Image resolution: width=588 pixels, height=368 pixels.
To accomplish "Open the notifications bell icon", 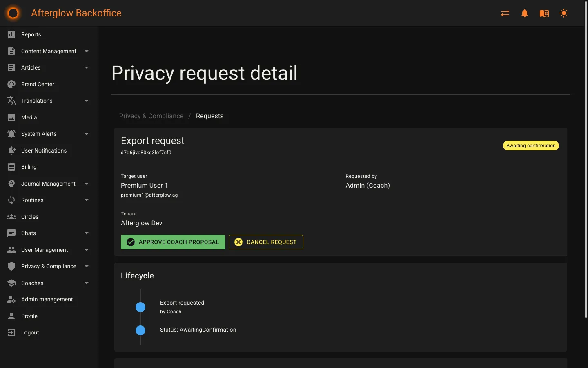I will coord(525,13).
